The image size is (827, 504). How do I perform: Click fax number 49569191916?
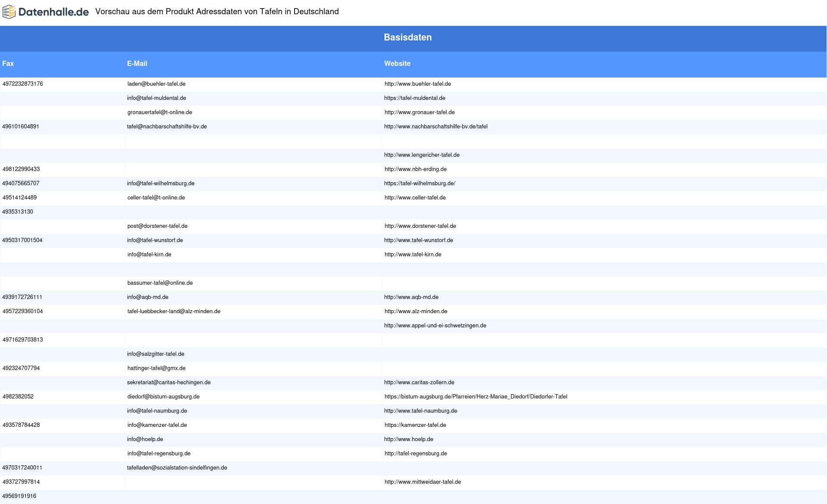[19, 496]
